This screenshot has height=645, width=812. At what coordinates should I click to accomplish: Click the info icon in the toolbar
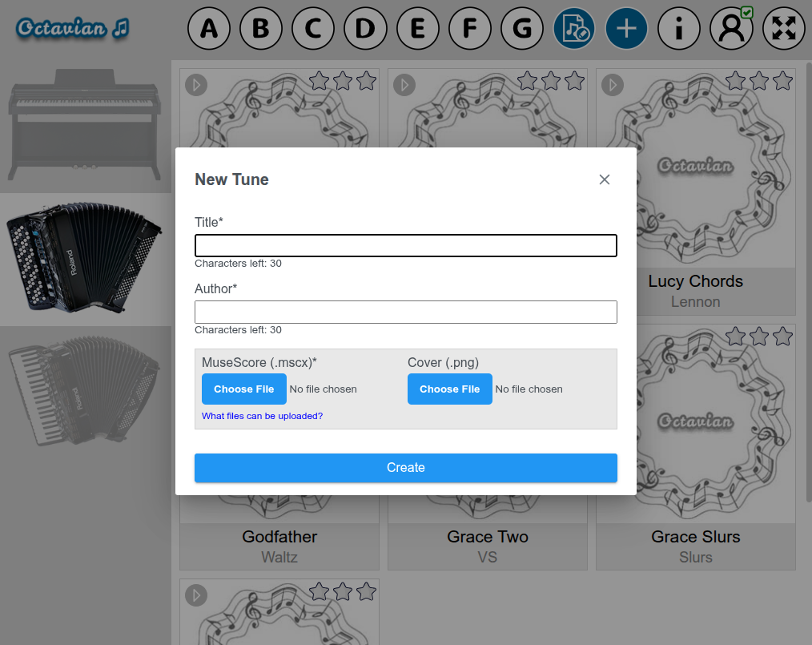(x=679, y=28)
